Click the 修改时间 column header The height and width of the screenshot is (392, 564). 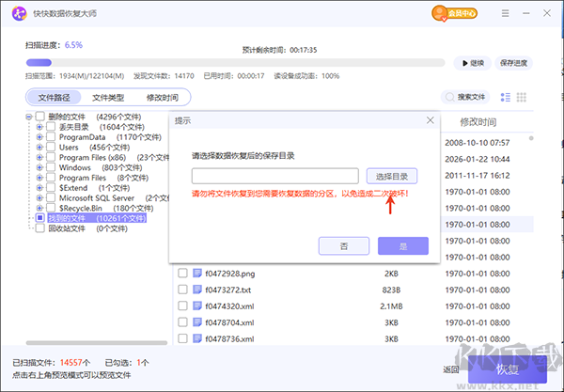tap(478, 122)
